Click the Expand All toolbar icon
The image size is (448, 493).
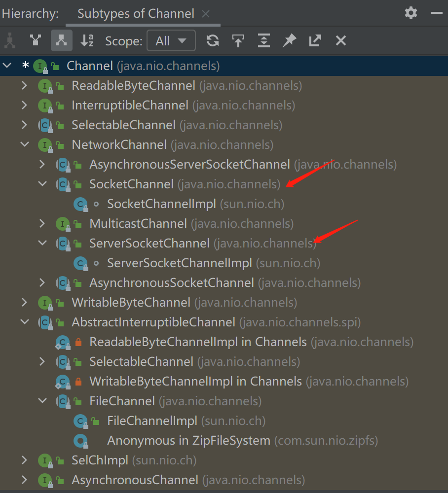point(264,40)
